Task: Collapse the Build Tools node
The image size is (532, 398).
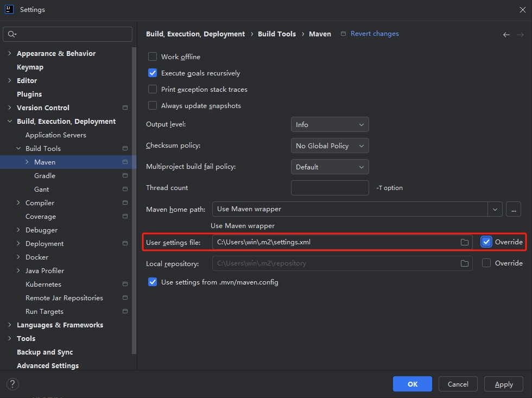Action: pyautogui.click(x=18, y=148)
